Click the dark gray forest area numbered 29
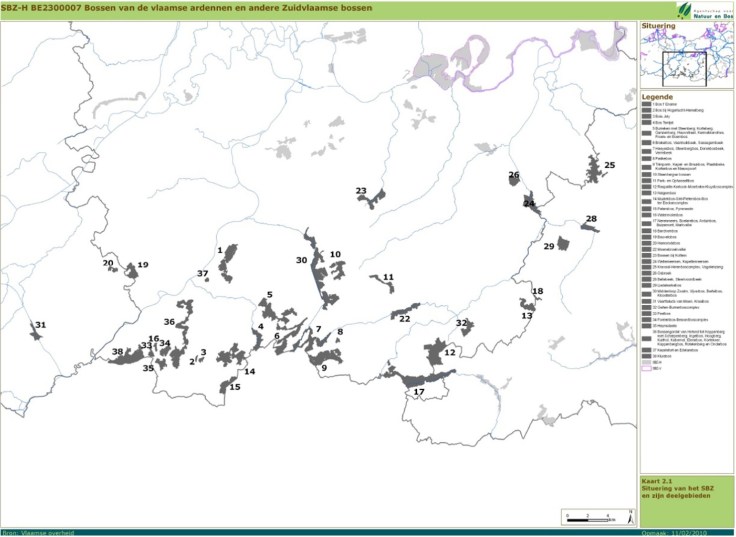The height and width of the screenshot is (537, 736). point(563,244)
